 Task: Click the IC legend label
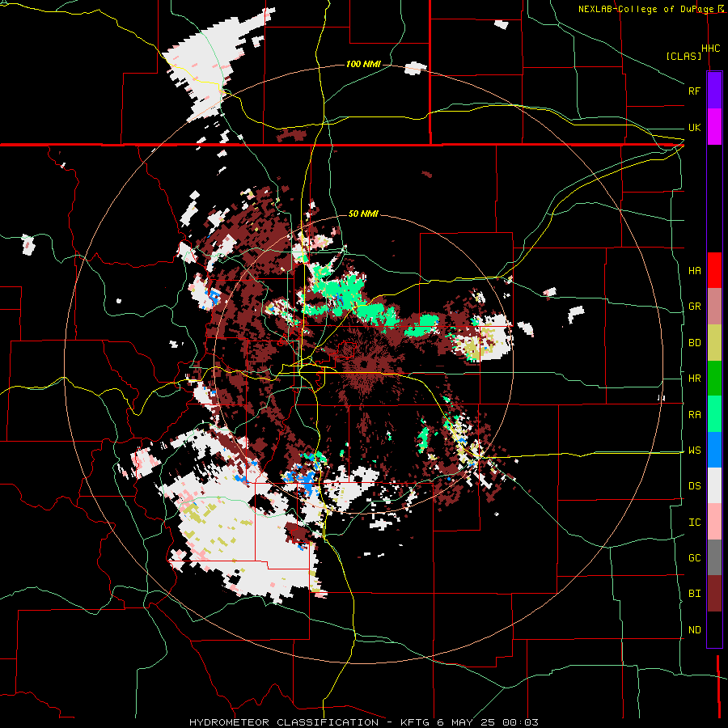pos(694,523)
